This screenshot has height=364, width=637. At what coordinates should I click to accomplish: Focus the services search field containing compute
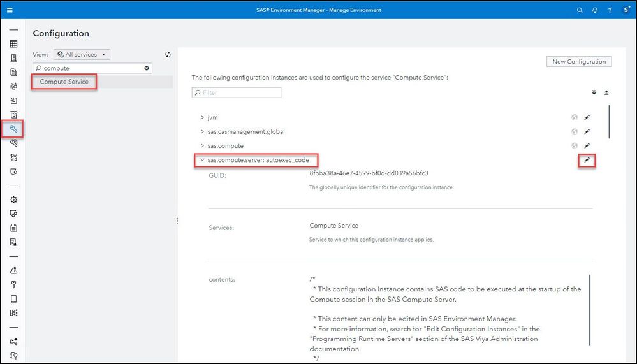pos(92,68)
